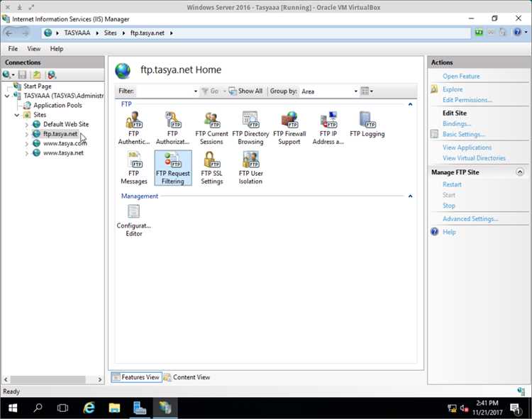Viewport: 532px width, 419px height.
Task: Select FTP Request Filtering icon
Action: [172, 168]
